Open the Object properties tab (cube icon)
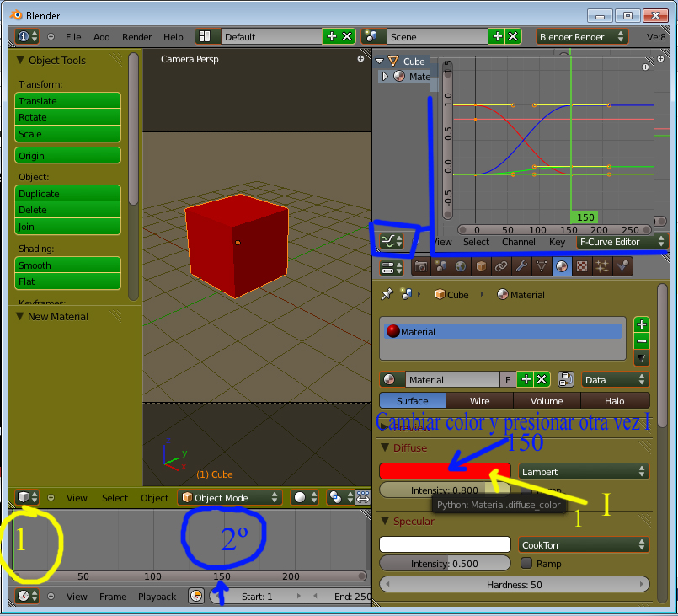 click(x=481, y=266)
